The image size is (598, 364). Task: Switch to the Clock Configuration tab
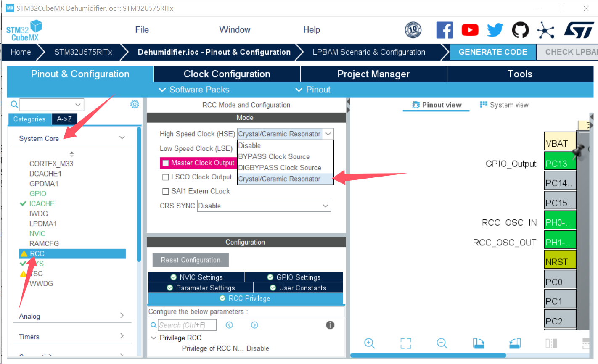click(x=227, y=74)
